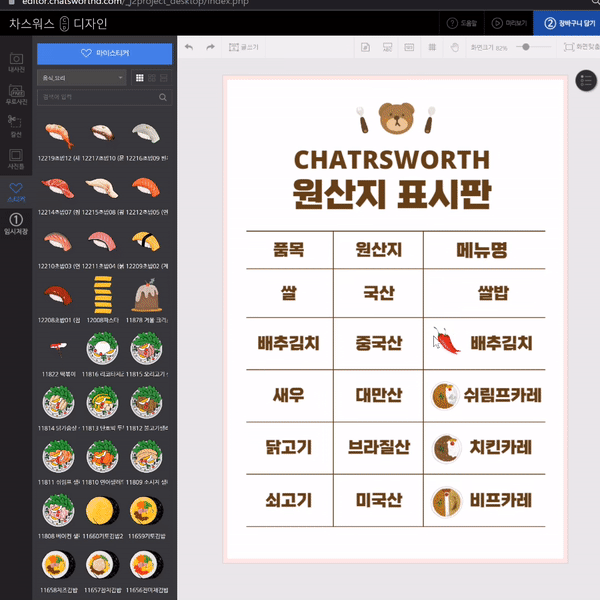This screenshot has height=600, width=600.
Task: Select the 떡볶이 skewer sticker 11822
Action: [x=59, y=349]
